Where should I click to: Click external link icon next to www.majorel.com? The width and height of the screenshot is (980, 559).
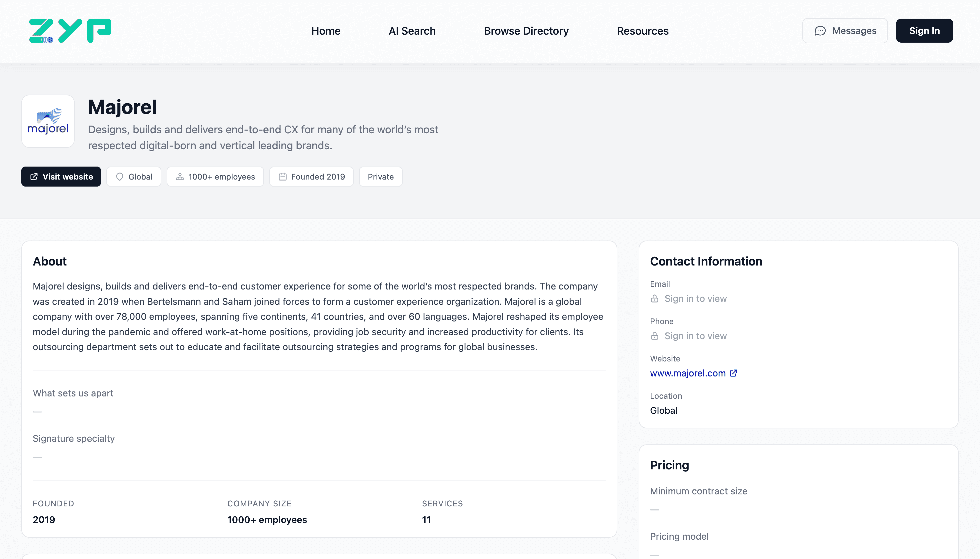[x=733, y=373]
